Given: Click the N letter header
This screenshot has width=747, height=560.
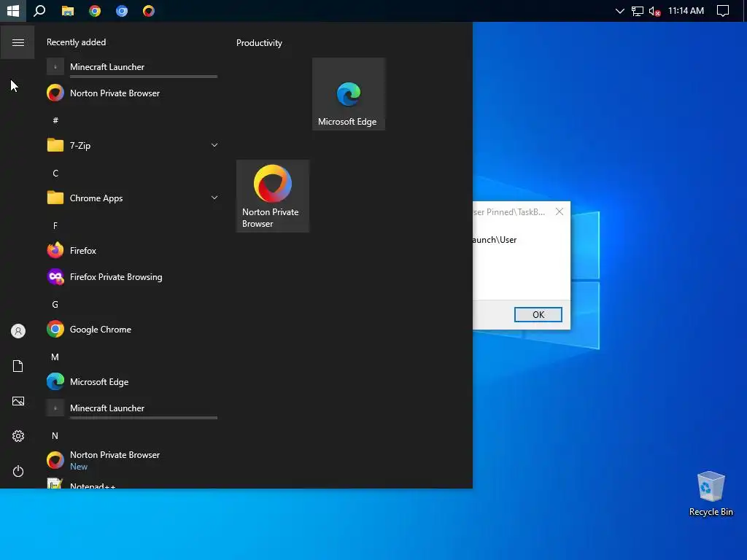Looking at the screenshot, I should pyautogui.click(x=55, y=436).
